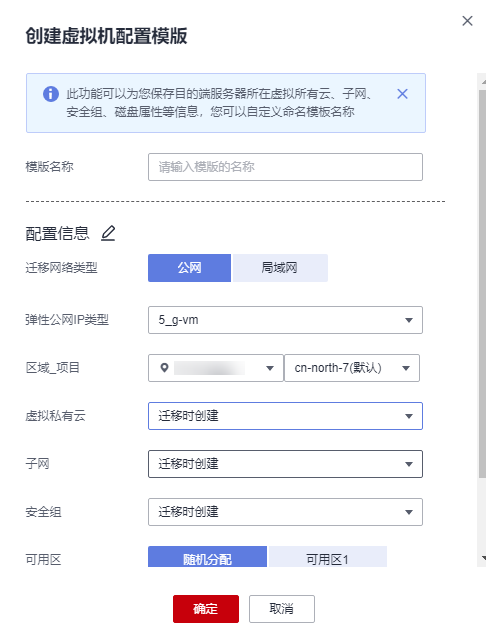
Task: Choose 可用区1 for the availability zone
Action: click(x=327, y=557)
